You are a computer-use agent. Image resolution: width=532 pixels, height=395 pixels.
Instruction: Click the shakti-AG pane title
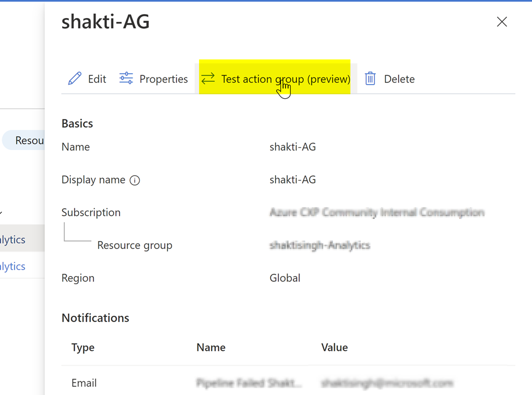(x=105, y=22)
